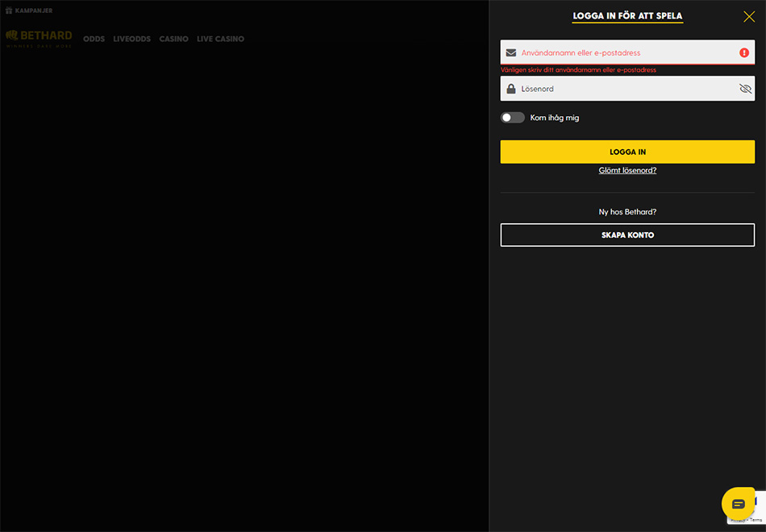Click the SKAPA KONTO button
The width and height of the screenshot is (766, 532).
627,235
